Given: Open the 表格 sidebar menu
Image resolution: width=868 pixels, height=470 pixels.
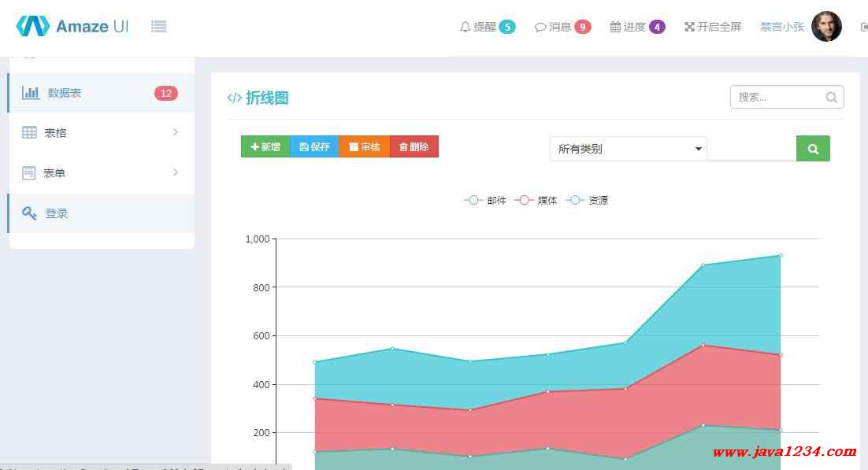Looking at the screenshot, I should tap(102, 132).
